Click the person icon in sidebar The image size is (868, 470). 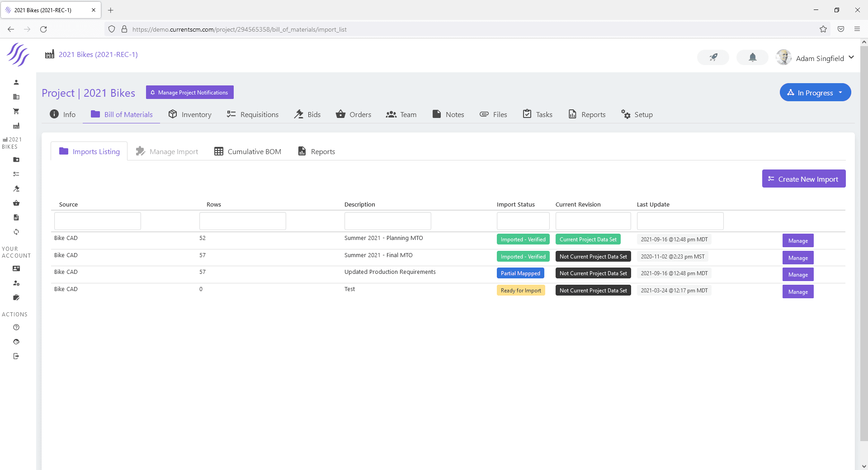[16, 82]
